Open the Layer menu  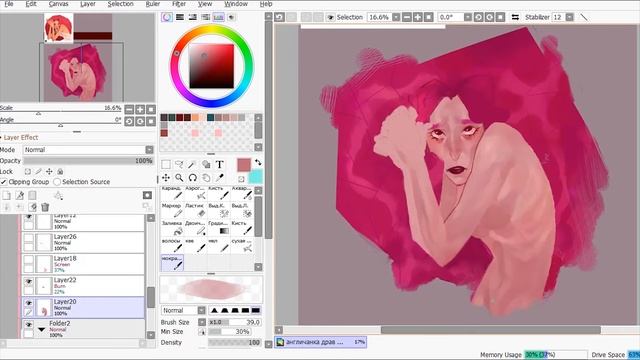(88, 4)
